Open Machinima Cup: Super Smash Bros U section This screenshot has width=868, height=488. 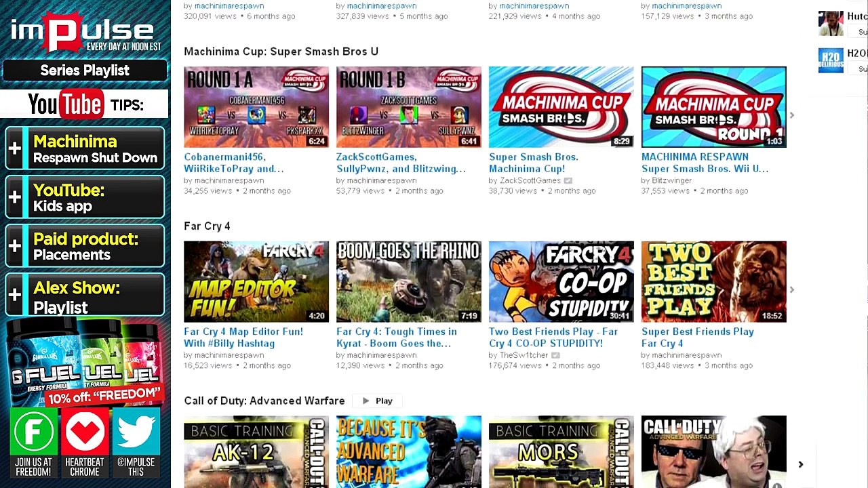pos(281,52)
